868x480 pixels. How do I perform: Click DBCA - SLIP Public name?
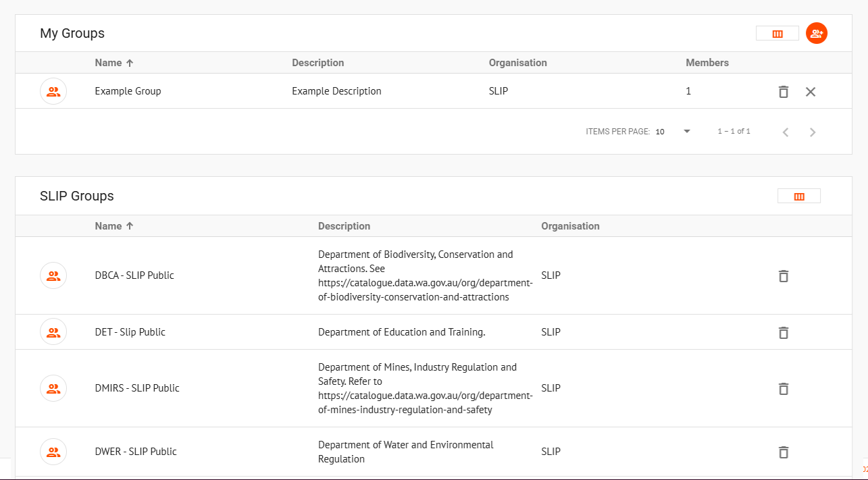pyautogui.click(x=134, y=275)
